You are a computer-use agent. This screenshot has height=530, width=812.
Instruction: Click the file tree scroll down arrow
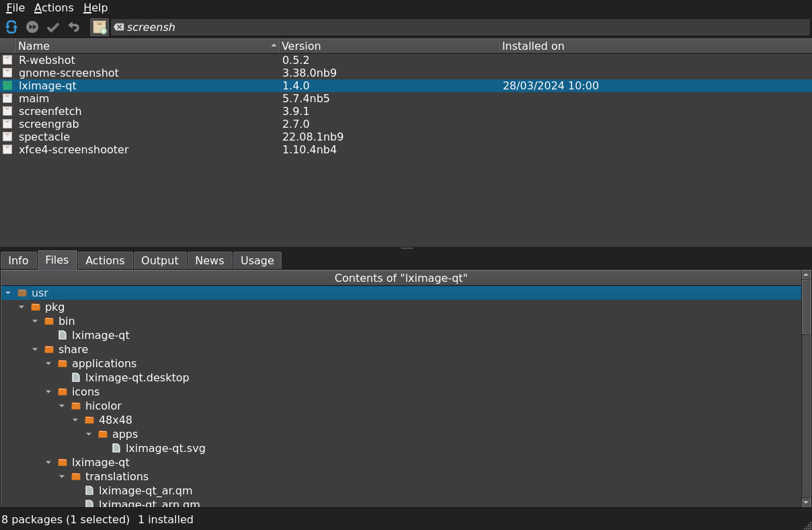click(807, 502)
